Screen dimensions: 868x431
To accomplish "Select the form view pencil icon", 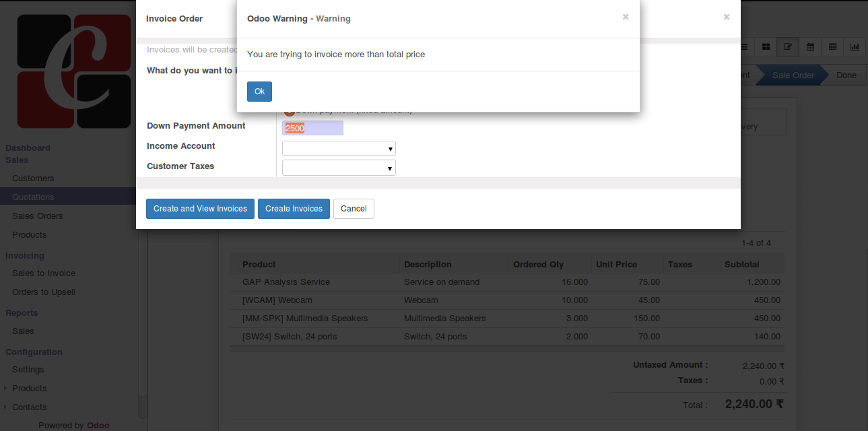I will [787, 47].
